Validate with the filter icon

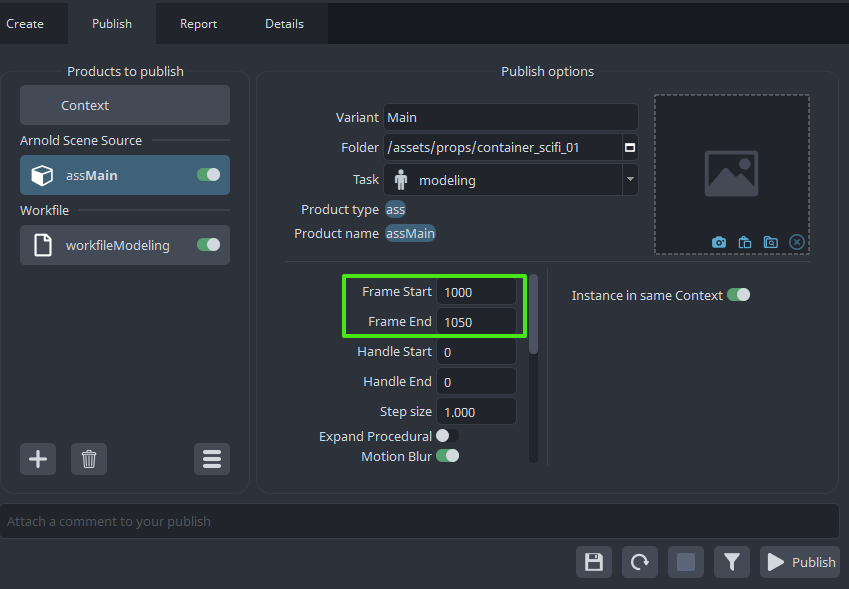point(732,562)
